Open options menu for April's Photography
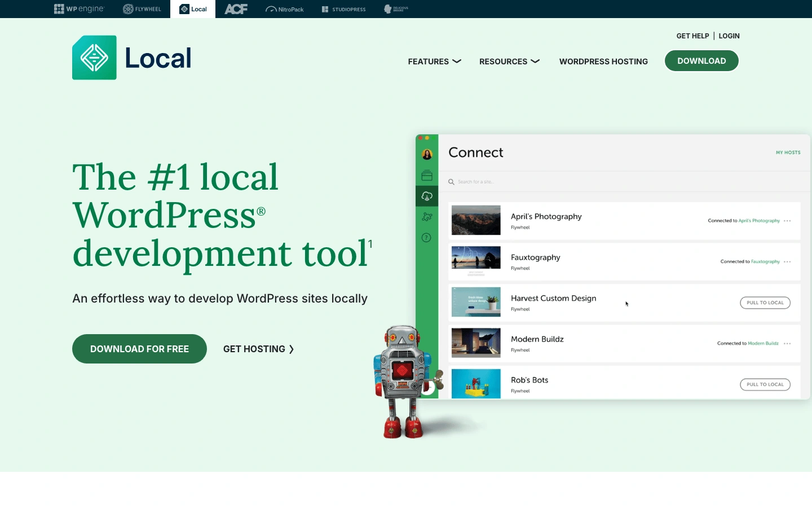812x508 pixels. click(787, 221)
